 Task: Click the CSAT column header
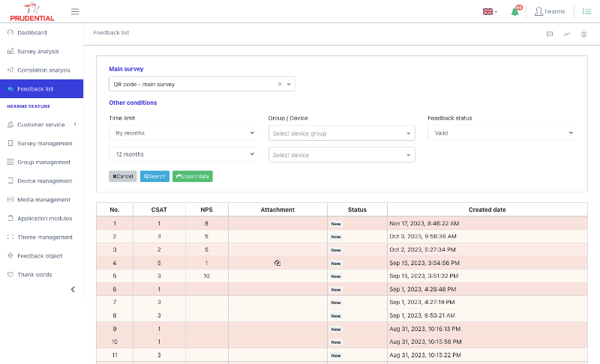coord(159,210)
